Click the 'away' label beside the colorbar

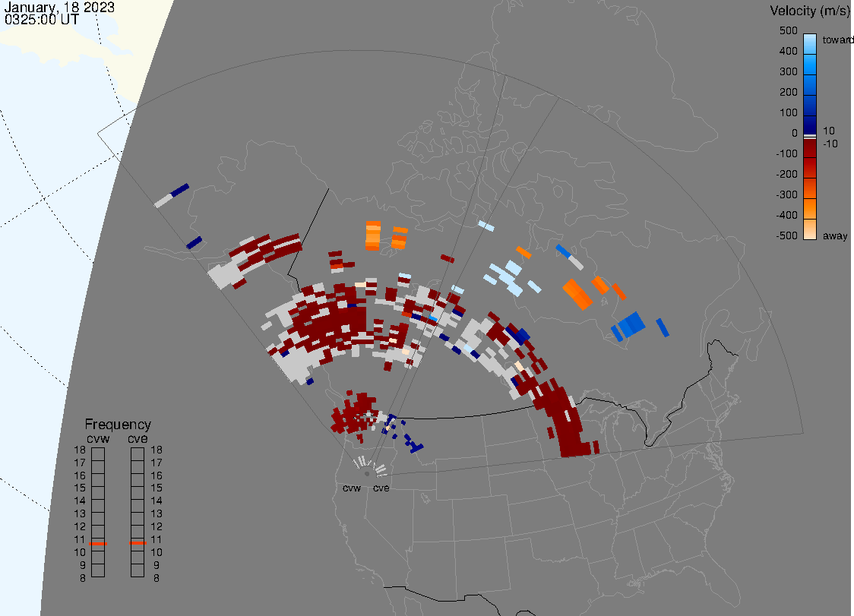835,236
